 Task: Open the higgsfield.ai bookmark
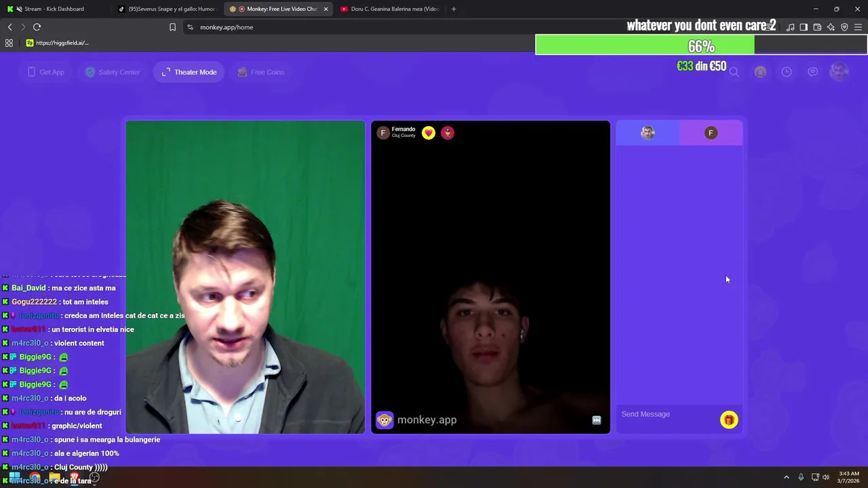(58, 43)
